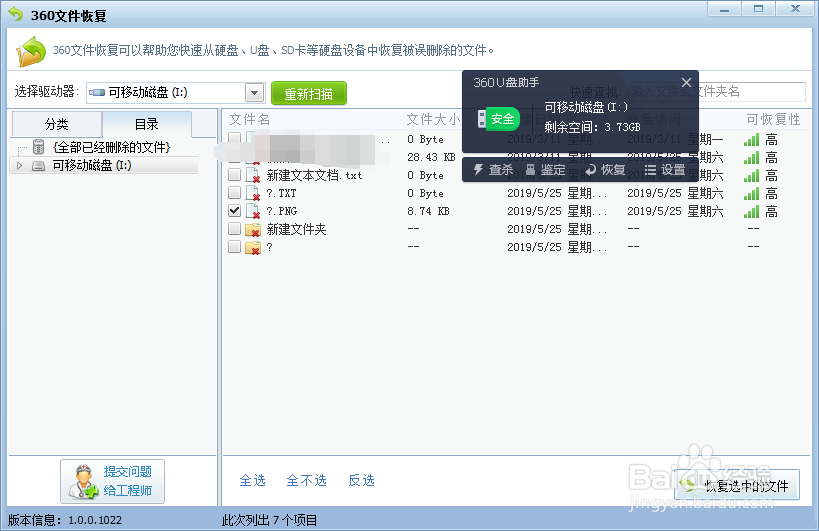Click 提交问题给工程师 button

[112, 481]
